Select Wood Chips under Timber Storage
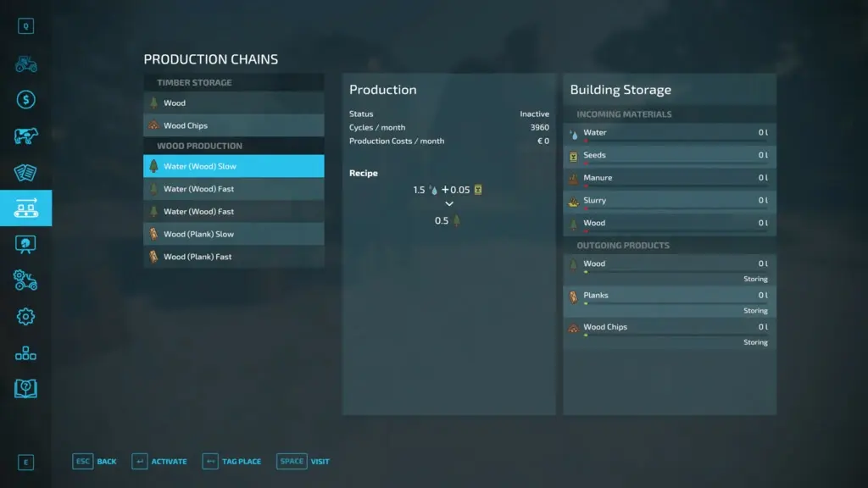Viewport: 868px width, 488px height. point(234,126)
